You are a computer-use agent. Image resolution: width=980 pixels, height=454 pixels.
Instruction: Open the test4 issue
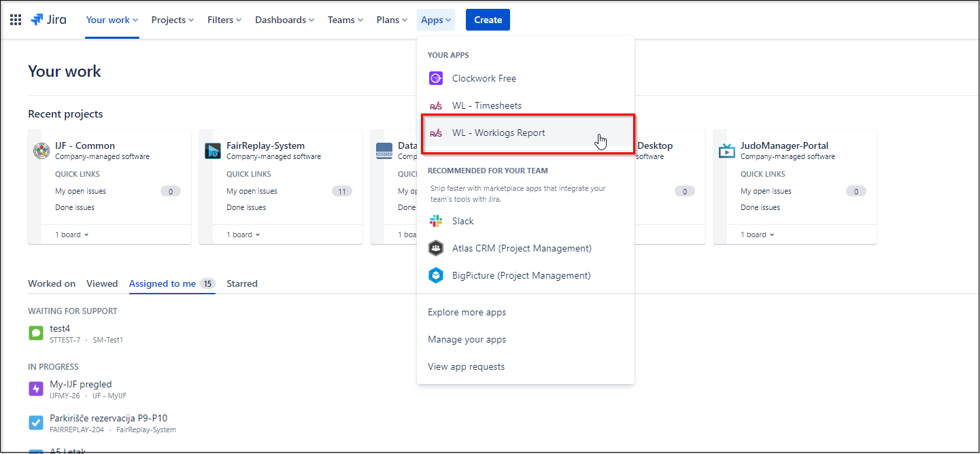(60, 328)
